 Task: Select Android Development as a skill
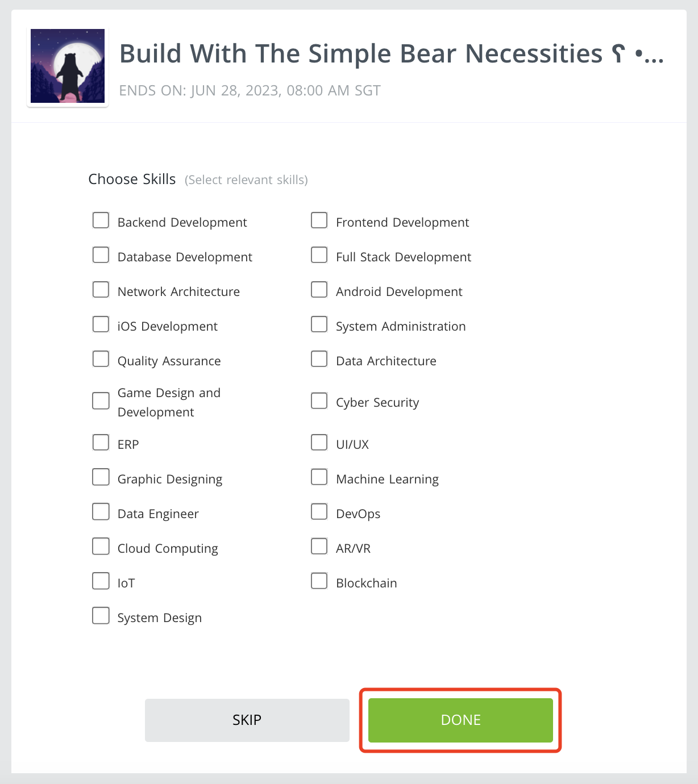(319, 290)
